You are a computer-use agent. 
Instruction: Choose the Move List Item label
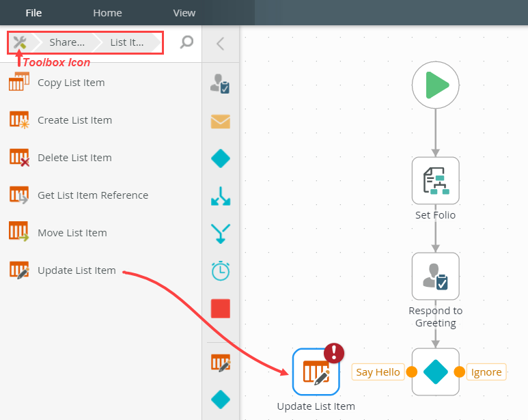point(72,233)
